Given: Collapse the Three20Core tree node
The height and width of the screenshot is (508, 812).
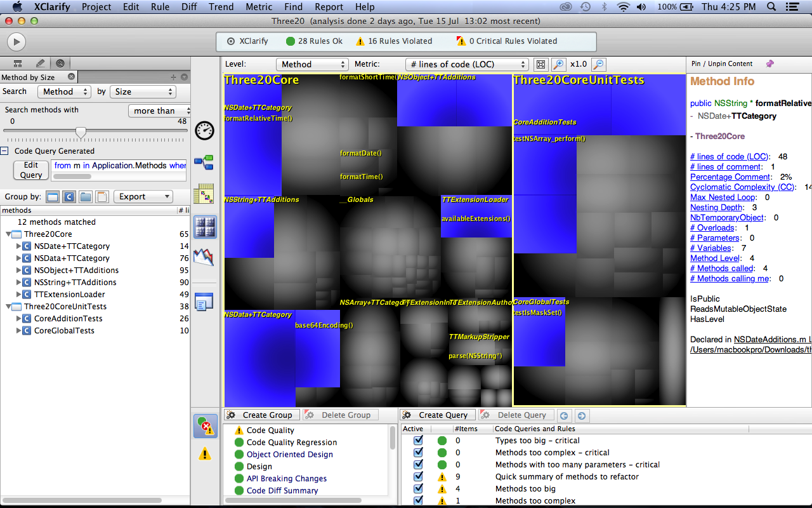Looking at the screenshot, I should tap(9, 234).
